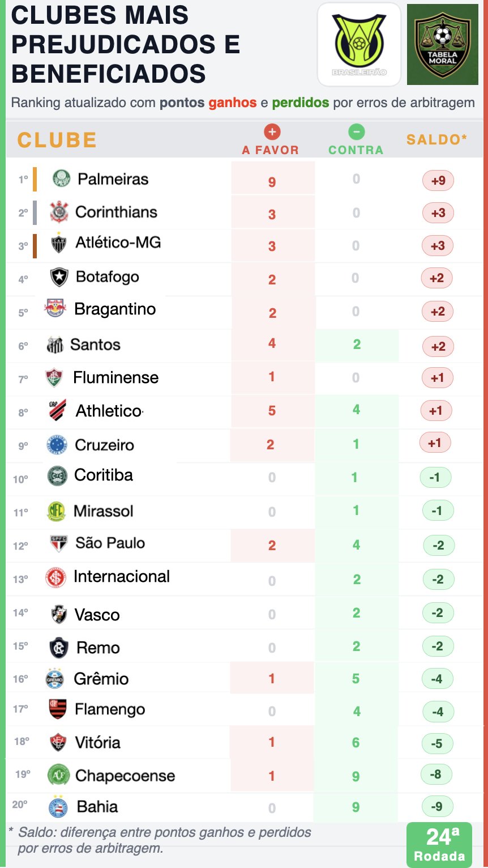Viewport: 488px width, 868px height.
Task: Click the 24ª Rodada badge
Action: pyautogui.click(x=439, y=845)
